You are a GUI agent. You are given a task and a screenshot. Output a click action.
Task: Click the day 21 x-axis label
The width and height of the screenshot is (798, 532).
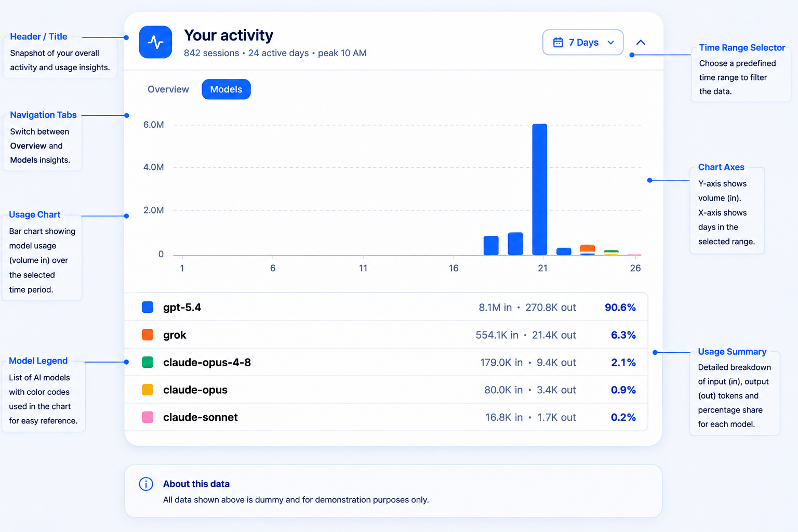click(x=542, y=268)
